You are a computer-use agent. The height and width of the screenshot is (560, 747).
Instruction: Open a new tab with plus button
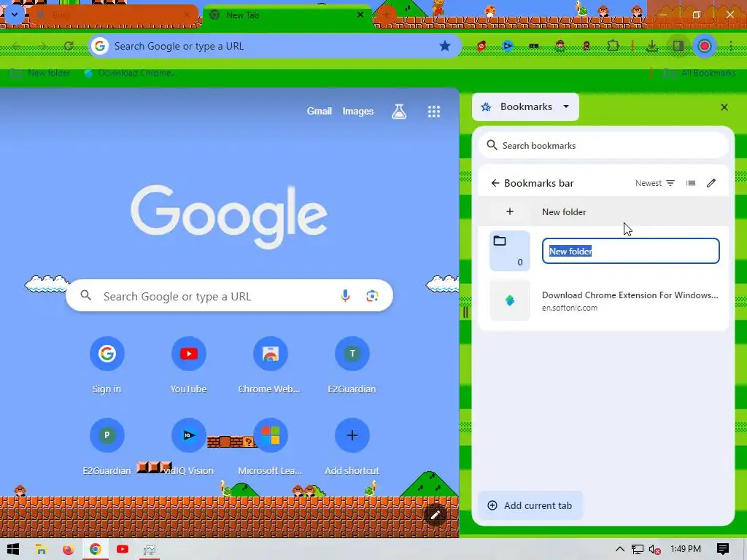point(386,15)
